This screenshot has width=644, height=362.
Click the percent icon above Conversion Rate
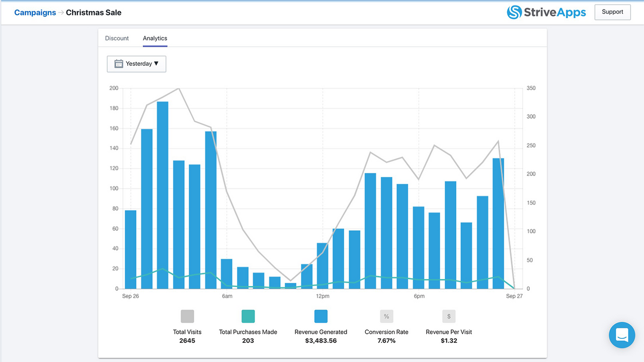click(386, 316)
